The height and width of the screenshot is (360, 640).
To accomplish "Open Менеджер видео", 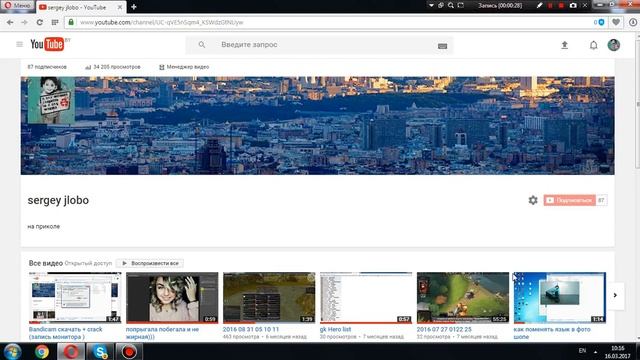I will click(184, 67).
